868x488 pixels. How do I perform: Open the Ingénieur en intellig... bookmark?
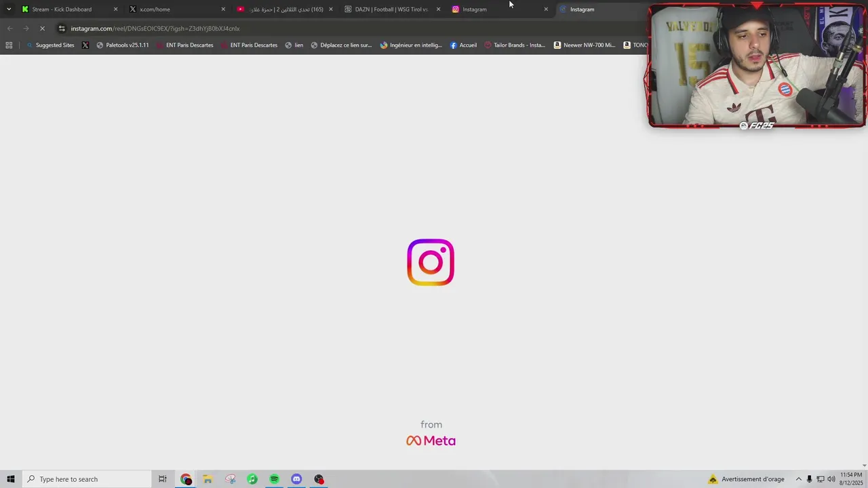pyautogui.click(x=411, y=45)
